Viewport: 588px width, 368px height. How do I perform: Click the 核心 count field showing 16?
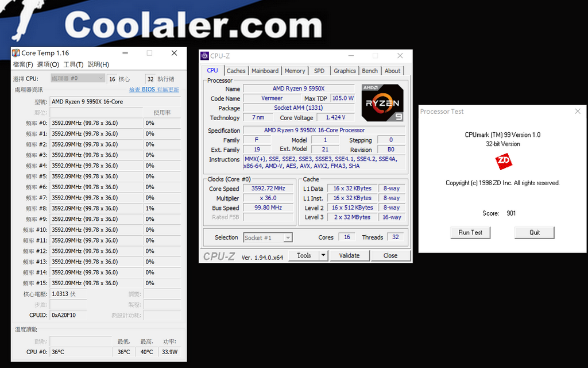pyautogui.click(x=112, y=79)
